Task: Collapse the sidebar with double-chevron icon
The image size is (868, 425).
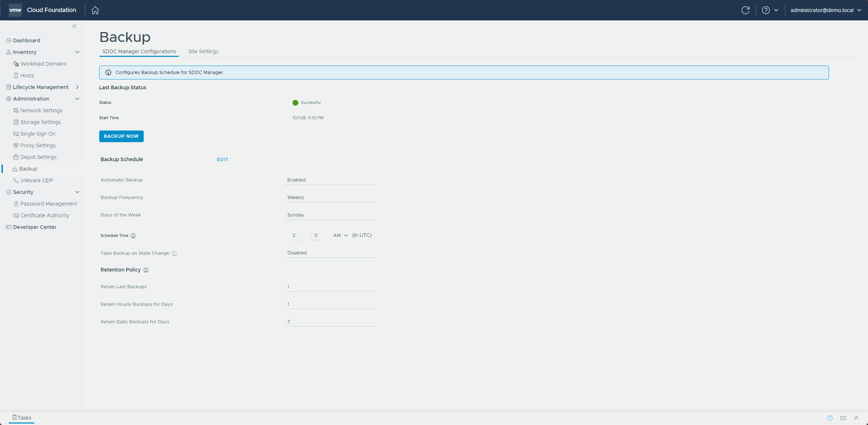Action: pyautogui.click(x=74, y=26)
